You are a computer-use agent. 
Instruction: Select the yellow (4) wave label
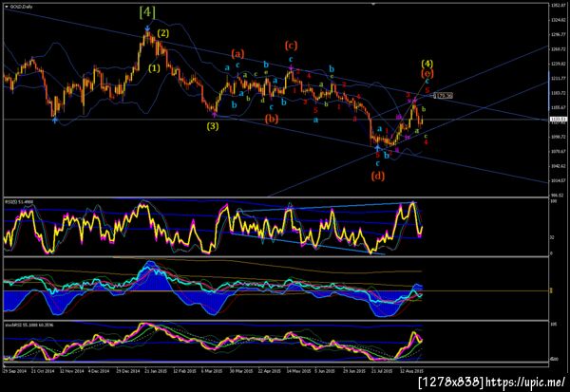[x=427, y=64]
